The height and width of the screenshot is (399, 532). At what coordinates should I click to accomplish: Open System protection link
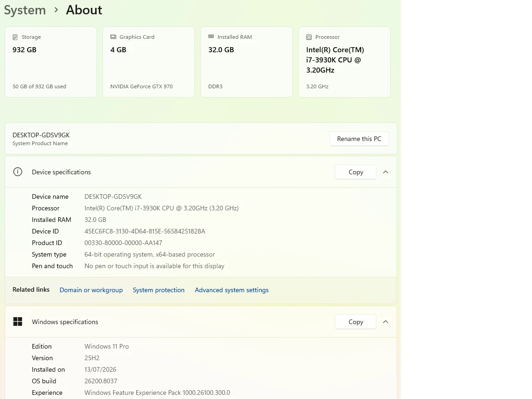[158, 290]
